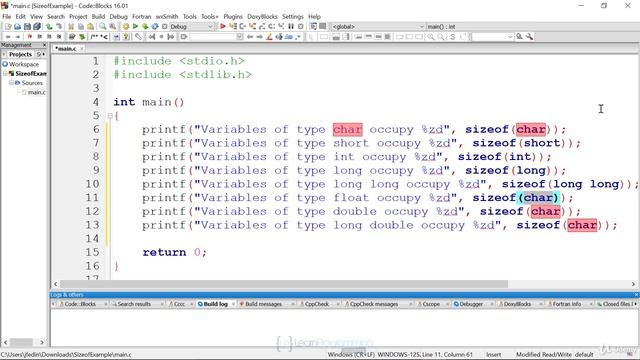
Task: Close the *main.c editor tab
Action: 82,49
